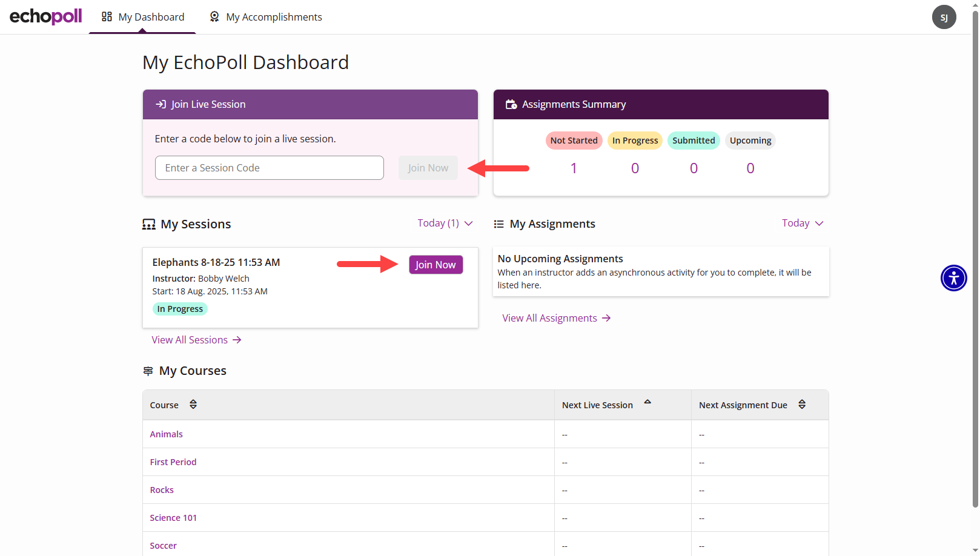Expand the My Assignments Today dropdown
The image size is (980, 556).
tap(803, 223)
